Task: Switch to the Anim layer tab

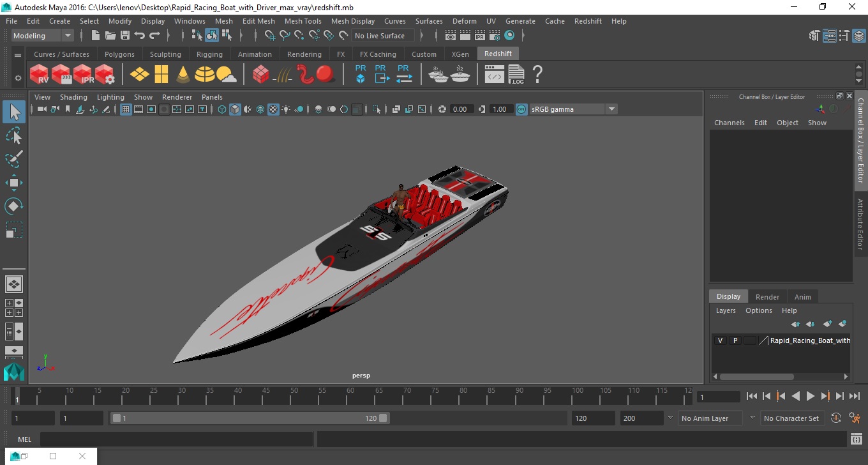Action: pyautogui.click(x=802, y=296)
